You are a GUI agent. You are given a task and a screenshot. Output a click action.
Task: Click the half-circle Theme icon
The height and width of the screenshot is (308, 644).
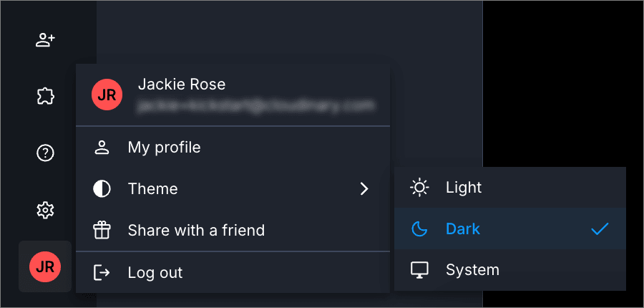(102, 189)
